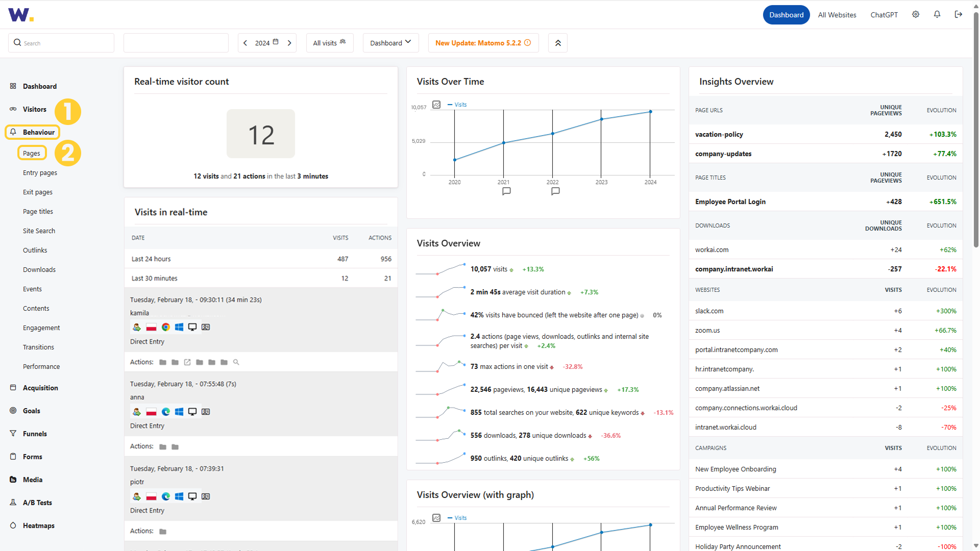Expand Visitors in the sidebar

(x=34, y=109)
